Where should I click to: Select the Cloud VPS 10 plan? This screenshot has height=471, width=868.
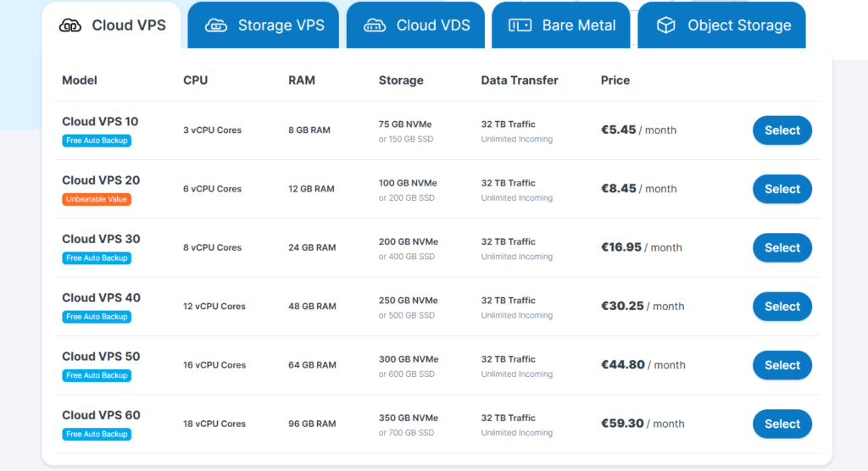point(782,130)
